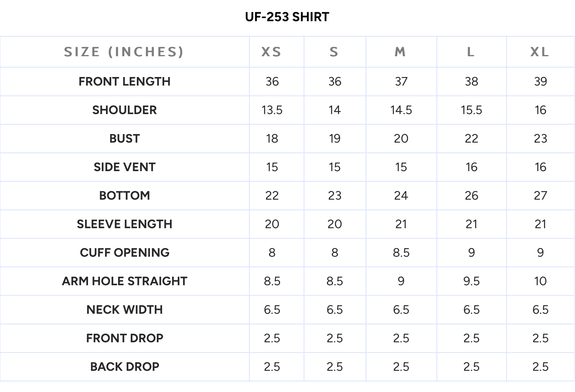
Task: Click the XL front length value 39
Action: click(x=540, y=81)
